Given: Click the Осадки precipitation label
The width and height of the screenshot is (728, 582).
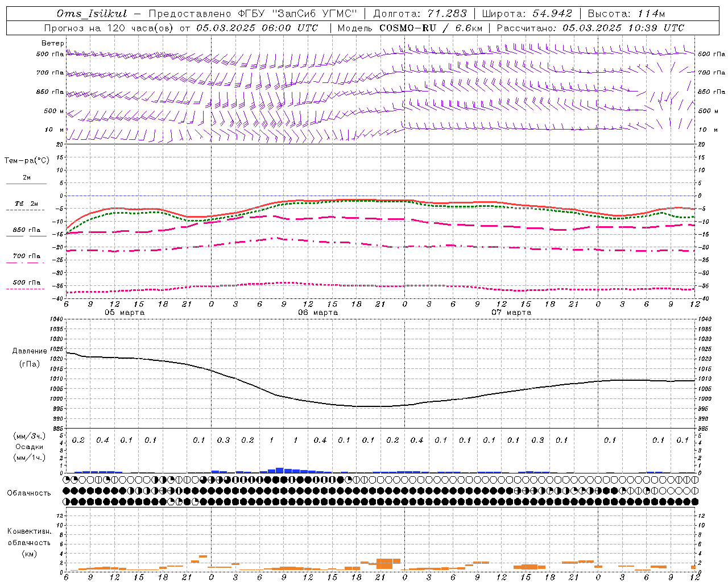Looking at the screenshot, I should pyautogui.click(x=29, y=447).
